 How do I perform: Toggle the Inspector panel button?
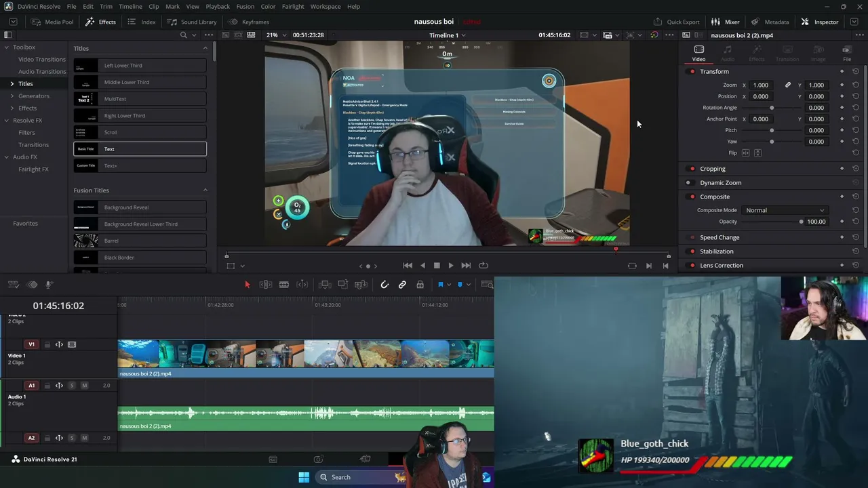(x=820, y=22)
